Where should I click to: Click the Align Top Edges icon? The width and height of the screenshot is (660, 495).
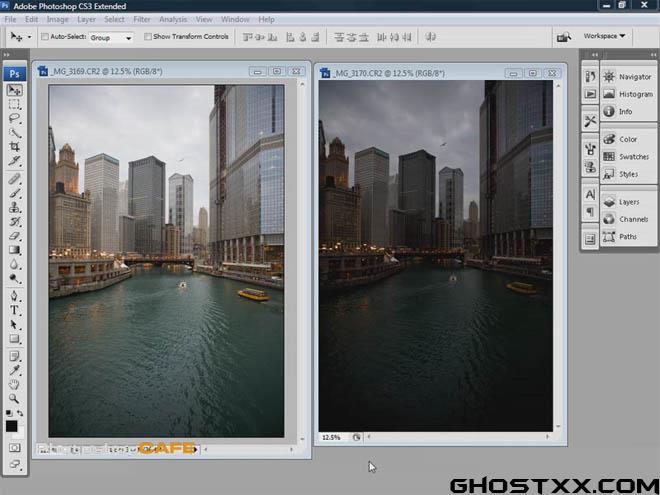pyautogui.click(x=248, y=37)
